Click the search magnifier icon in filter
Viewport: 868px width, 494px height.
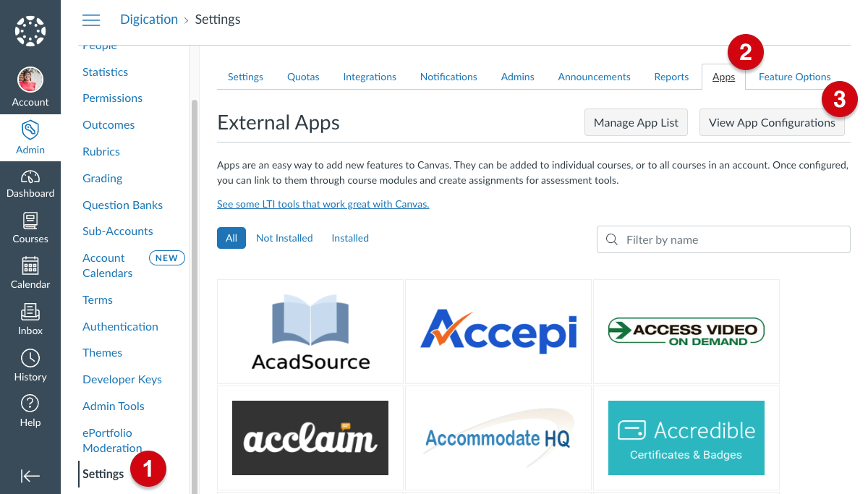tap(612, 239)
